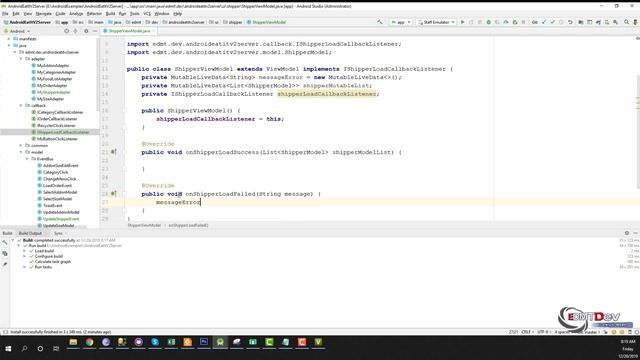The height and width of the screenshot is (360, 640).
Task: Open MyOrderAdapter file in tree
Action: pyautogui.click(x=52, y=85)
